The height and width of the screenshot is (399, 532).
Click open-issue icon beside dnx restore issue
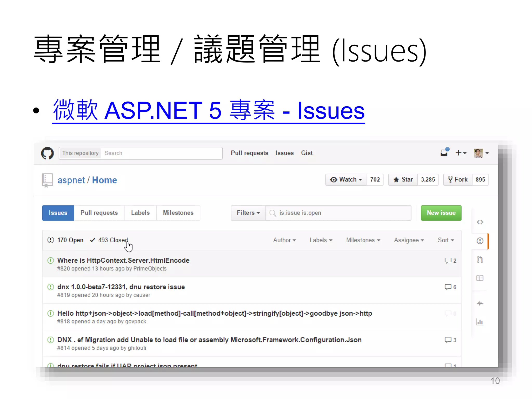51,287
